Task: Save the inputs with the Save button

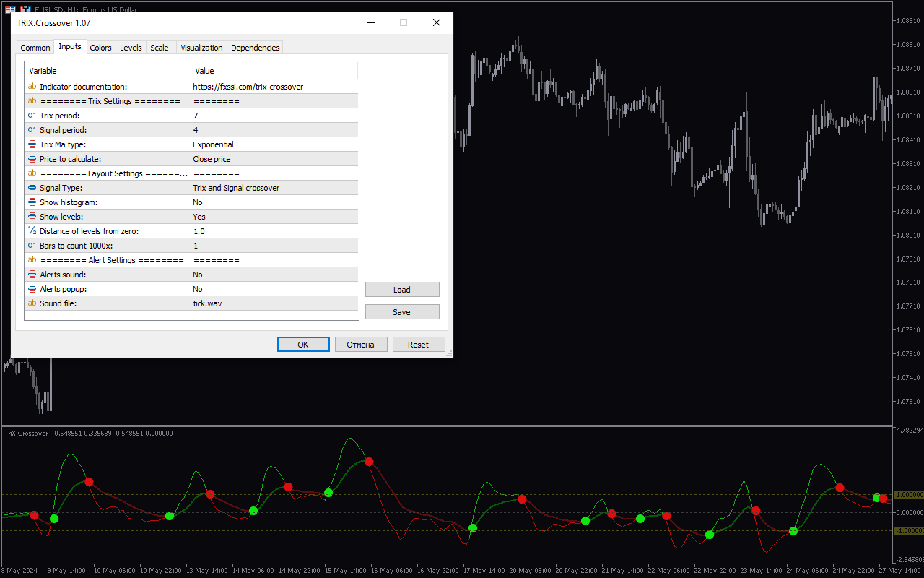Action: [x=402, y=312]
